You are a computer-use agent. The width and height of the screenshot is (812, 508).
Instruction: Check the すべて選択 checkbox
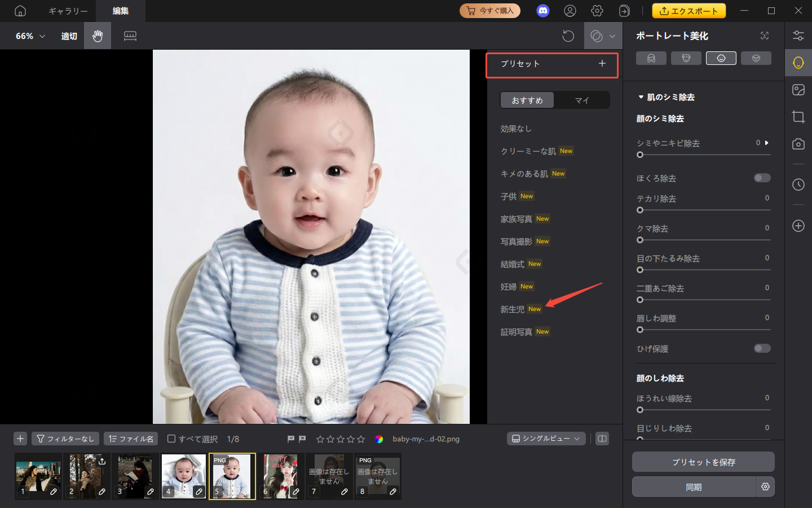[x=171, y=439]
